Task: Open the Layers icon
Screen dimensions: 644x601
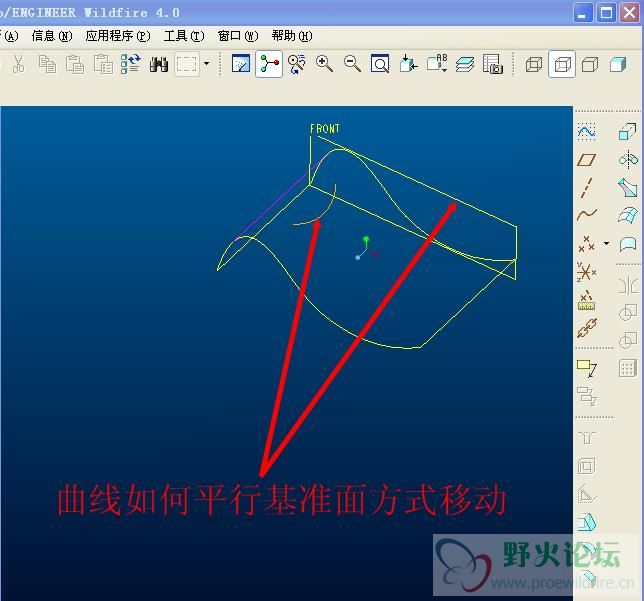Action: [465, 64]
